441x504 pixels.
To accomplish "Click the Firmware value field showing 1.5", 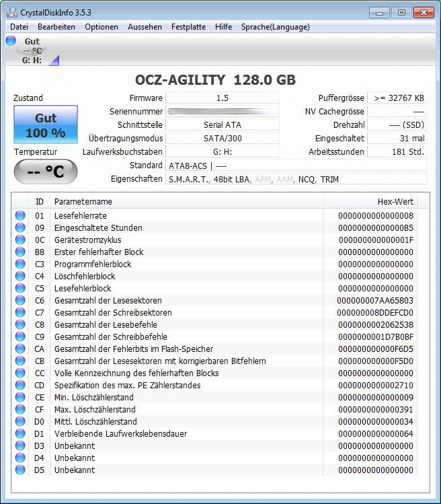I will click(223, 98).
